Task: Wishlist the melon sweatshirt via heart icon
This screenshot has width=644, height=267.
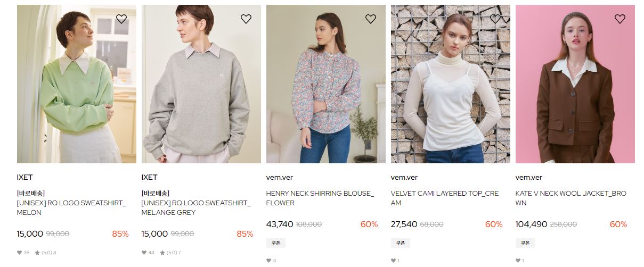Action: coord(121,19)
